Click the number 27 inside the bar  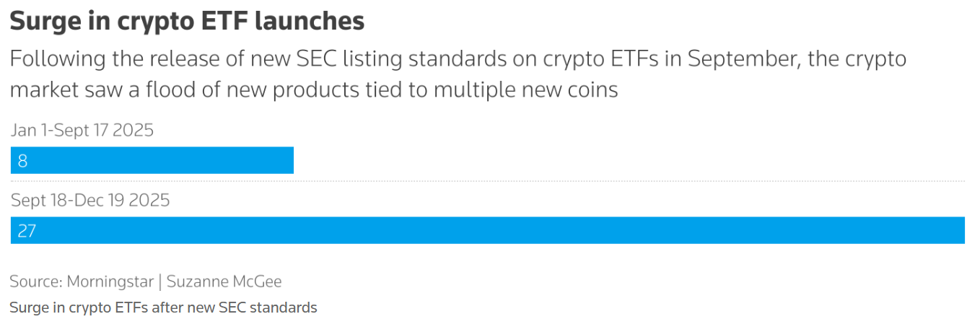27,231
